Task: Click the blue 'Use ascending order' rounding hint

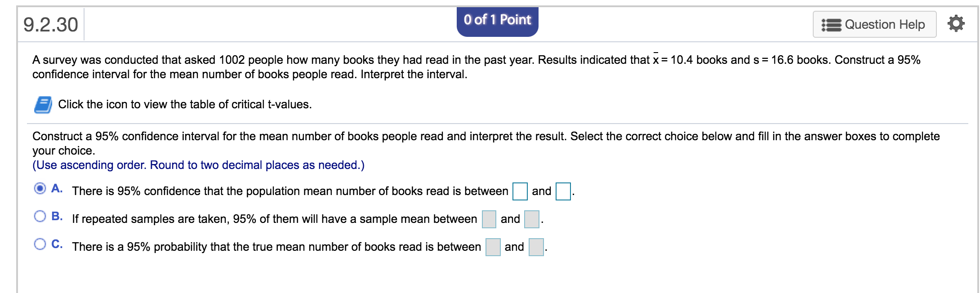Action: (x=198, y=165)
